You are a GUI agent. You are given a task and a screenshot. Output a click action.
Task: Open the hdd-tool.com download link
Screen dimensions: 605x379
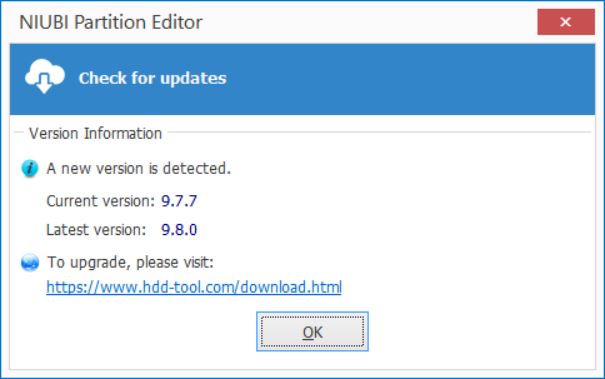click(194, 287)
